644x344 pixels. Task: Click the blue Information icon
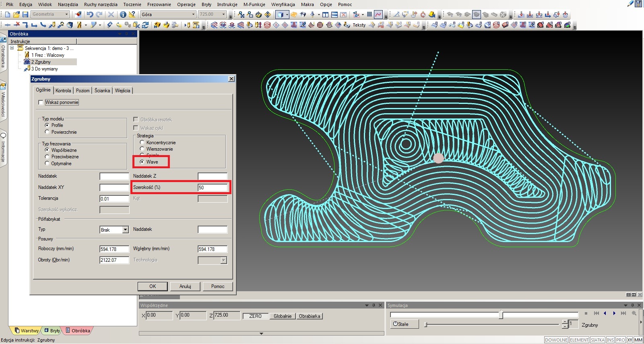123,15
